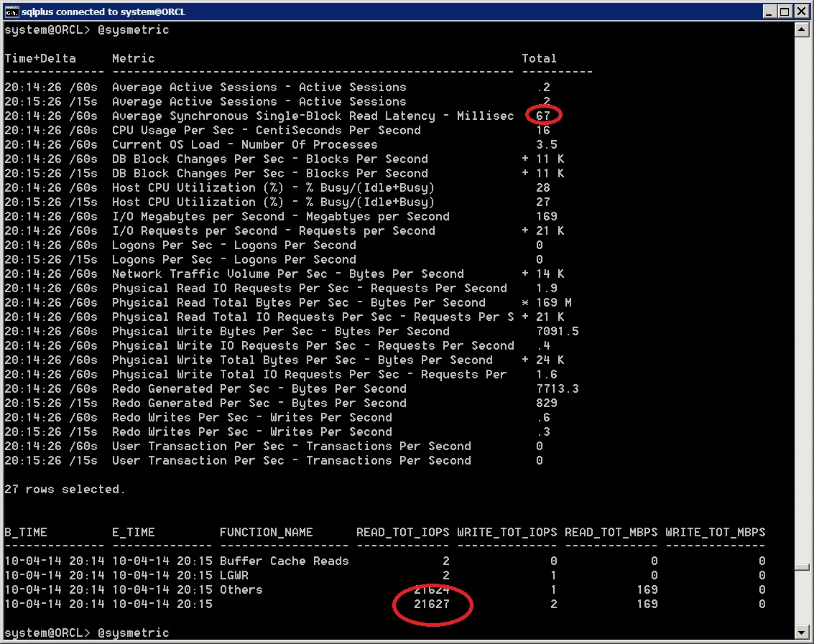
Task: Click the circled 67 latency value
Action: point(543,116)
